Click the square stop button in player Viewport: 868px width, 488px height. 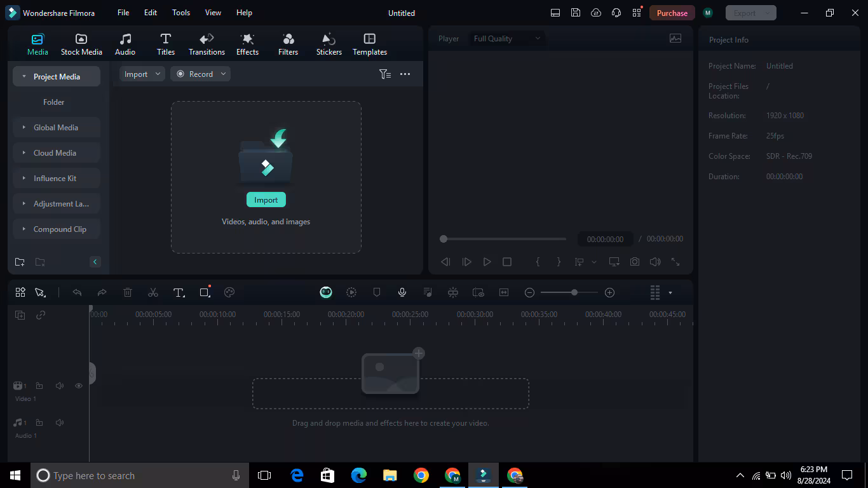coord(507,262)
